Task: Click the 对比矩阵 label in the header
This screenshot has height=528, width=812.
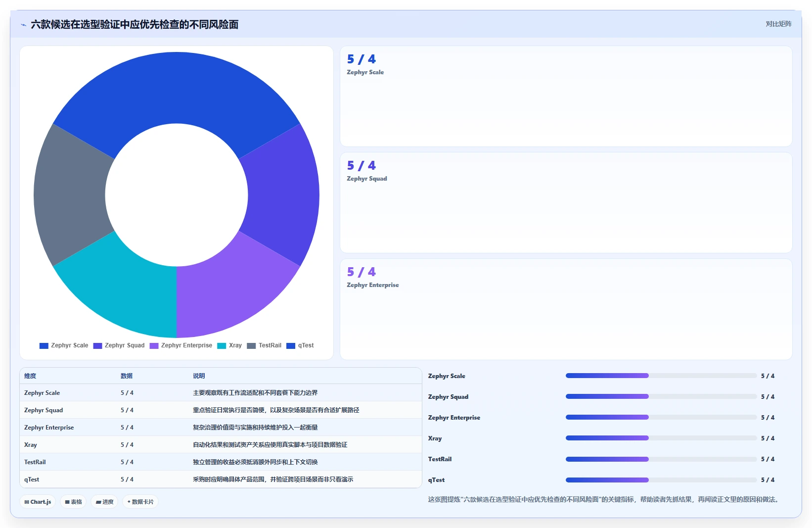Action: 778,24
